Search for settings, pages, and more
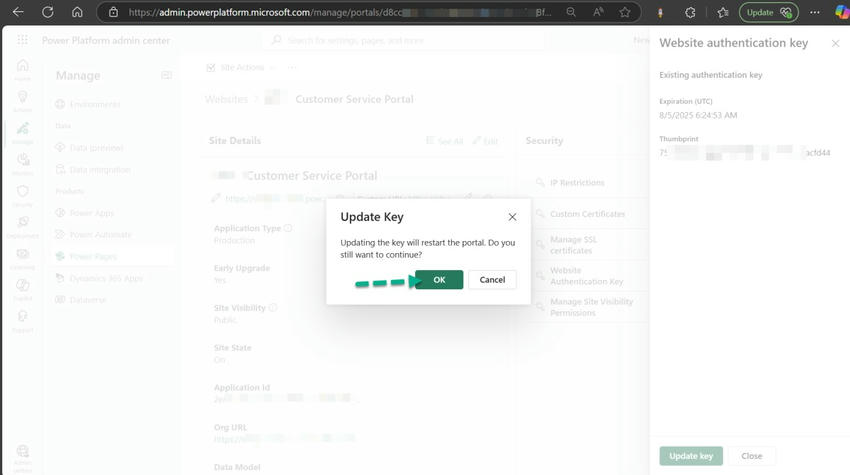This screenshot has width=850, height=475. click(404, 40)
